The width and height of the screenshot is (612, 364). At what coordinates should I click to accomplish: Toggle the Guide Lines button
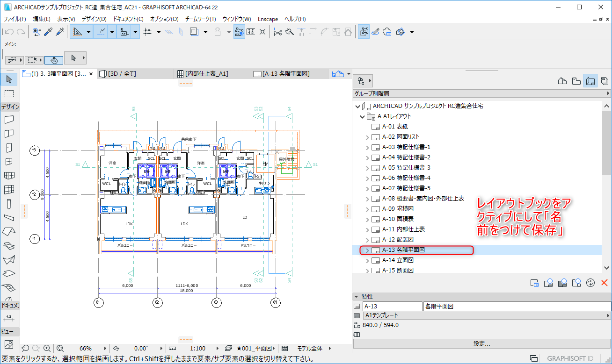(x=78, y=32)
